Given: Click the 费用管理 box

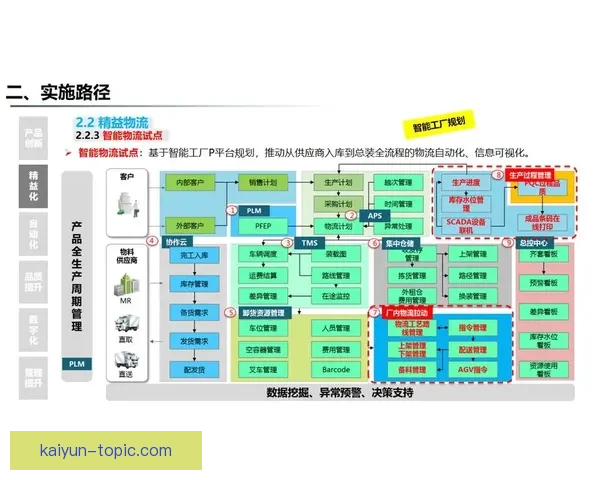Looking at the screenshot, I should [336, 349].
